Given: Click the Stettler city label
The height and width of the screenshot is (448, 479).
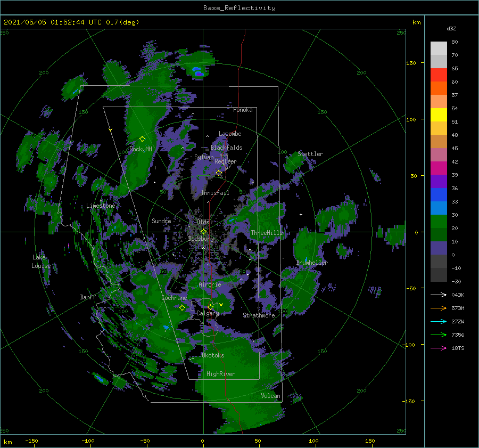Looking at the screenshot, I should point(310,154).
